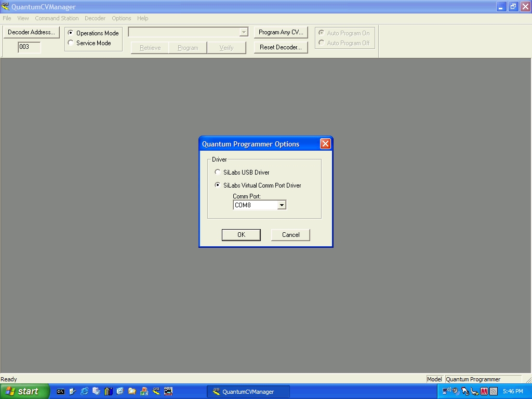Click the volume speaker tray icon
This screenshot has height=399, width=532.
pyautogui.click(x=456, y=391)
